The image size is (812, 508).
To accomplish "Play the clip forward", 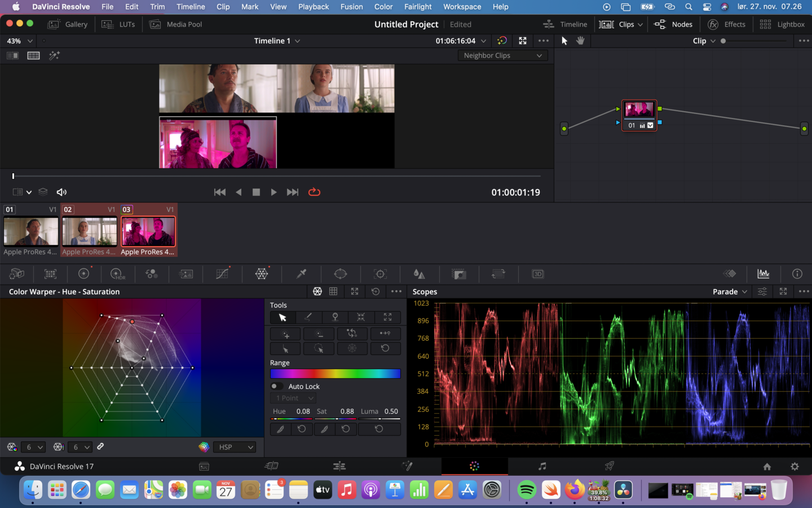I will (x=273, y=192).
